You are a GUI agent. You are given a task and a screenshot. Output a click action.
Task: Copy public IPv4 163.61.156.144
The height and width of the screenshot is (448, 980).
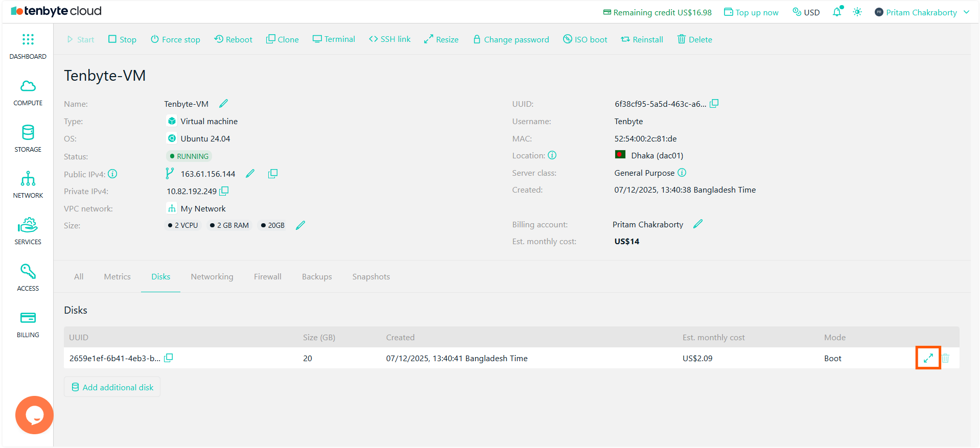(273, 174)
